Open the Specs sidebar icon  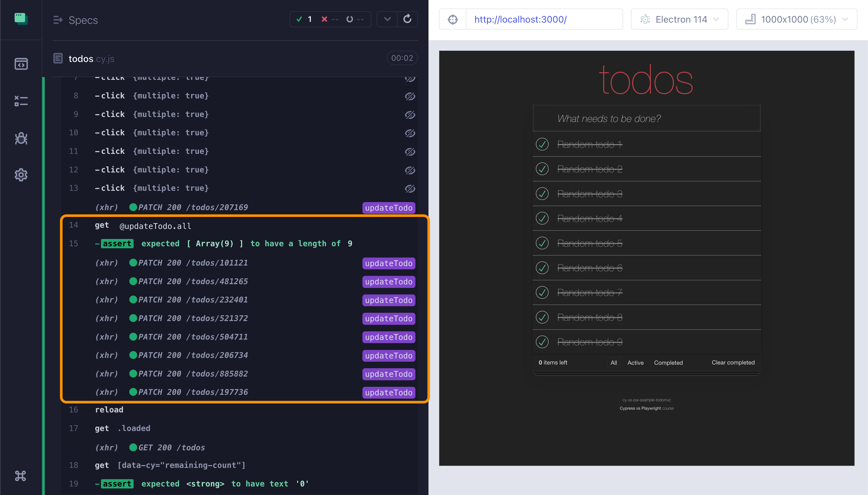tap(21, 64)
